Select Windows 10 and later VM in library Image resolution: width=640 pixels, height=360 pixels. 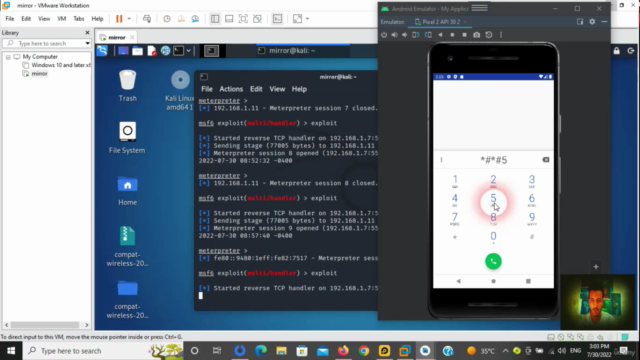pyautogui.click(x=58, y=65)
